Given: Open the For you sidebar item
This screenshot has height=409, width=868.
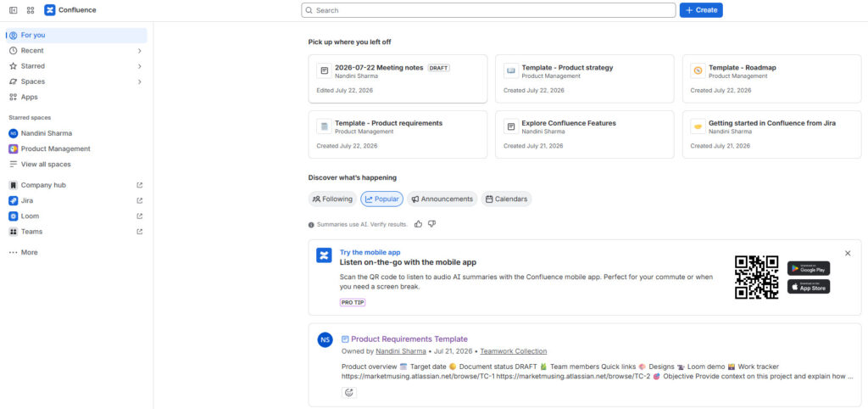Looking at the screenshot, I should pos(76,35).
